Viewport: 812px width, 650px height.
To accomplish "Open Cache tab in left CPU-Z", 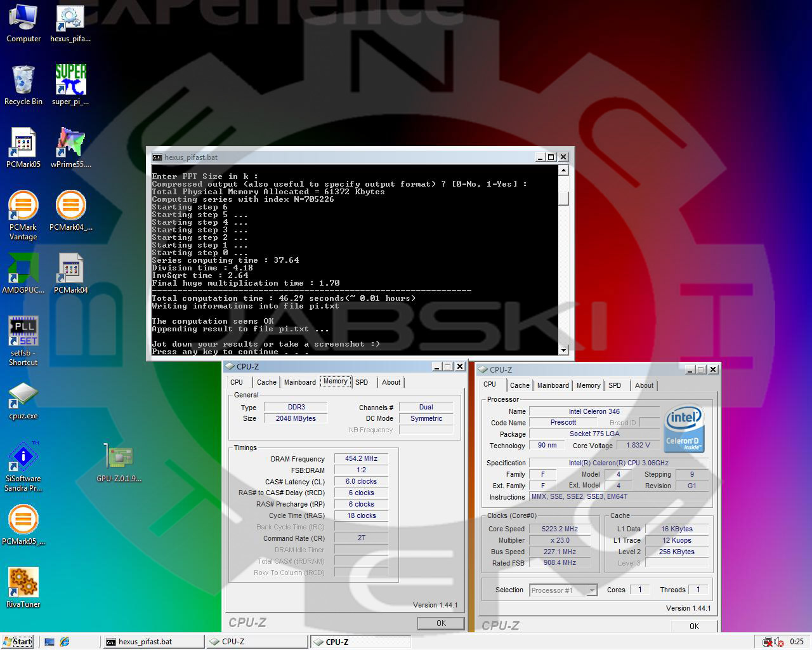I will pos(266,382).
